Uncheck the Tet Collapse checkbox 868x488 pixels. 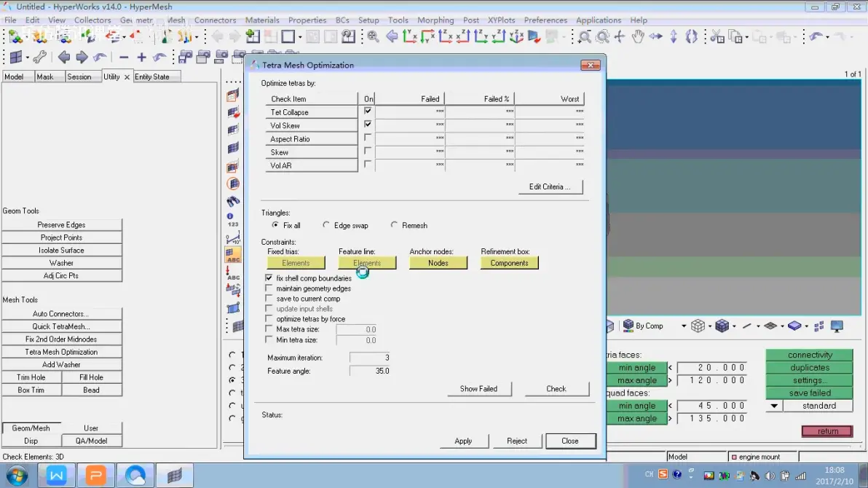[368, 111]
